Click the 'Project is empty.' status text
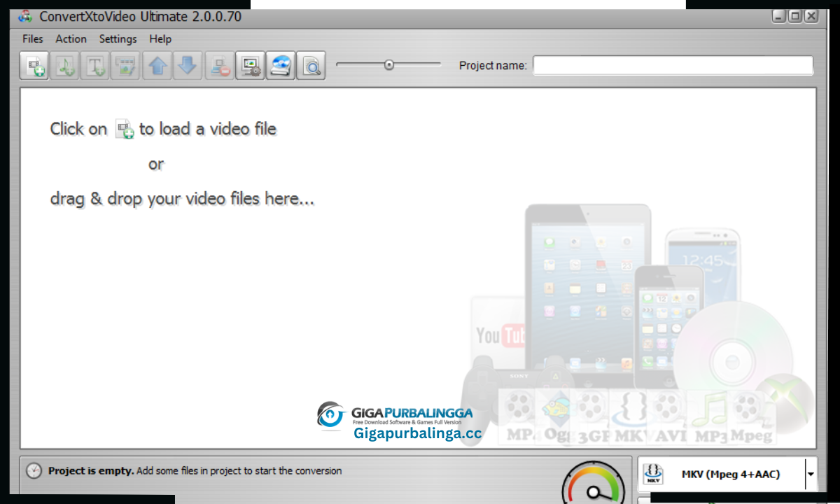Screen dimensions: 840x504 pyautogui.click(x=91, y=471)
